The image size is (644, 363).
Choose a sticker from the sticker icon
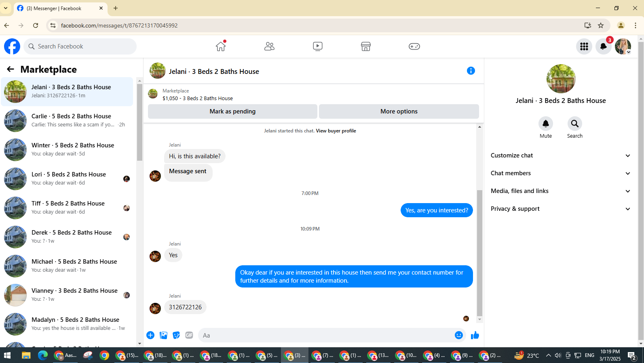(x=176, y=335)
